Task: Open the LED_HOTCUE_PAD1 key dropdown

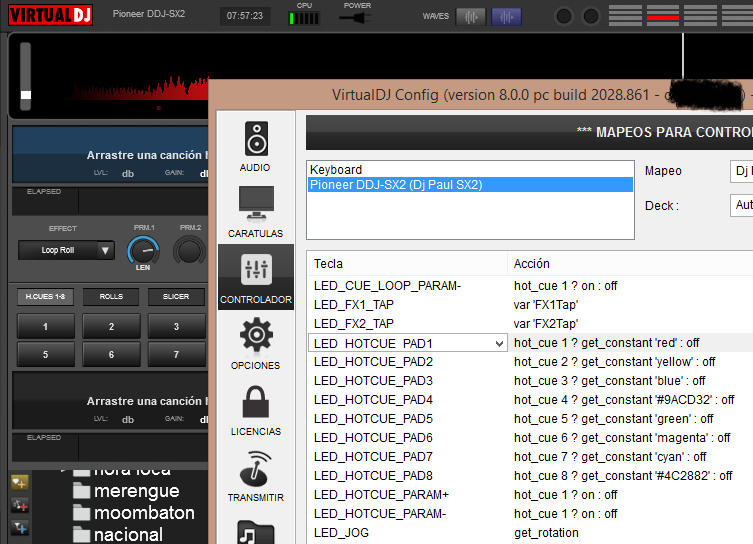Action: click(500, 343)
